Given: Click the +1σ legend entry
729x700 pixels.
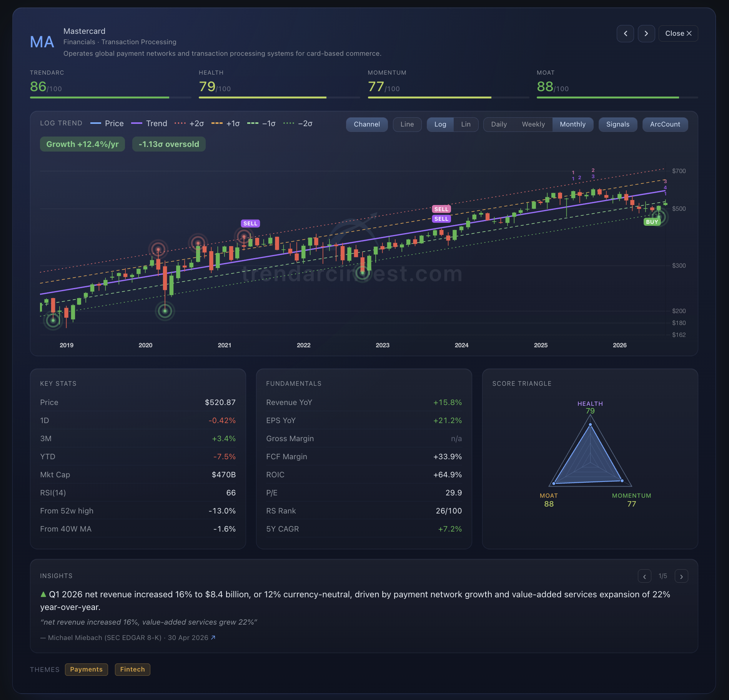Looking at the screenshot, I should (226, 123).
